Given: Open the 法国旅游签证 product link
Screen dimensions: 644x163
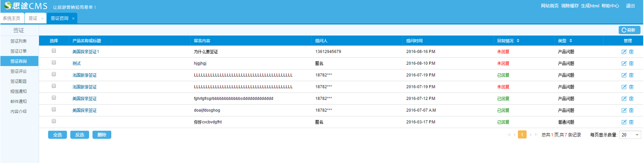Looking at the screenshot, I should click(84, 75).
